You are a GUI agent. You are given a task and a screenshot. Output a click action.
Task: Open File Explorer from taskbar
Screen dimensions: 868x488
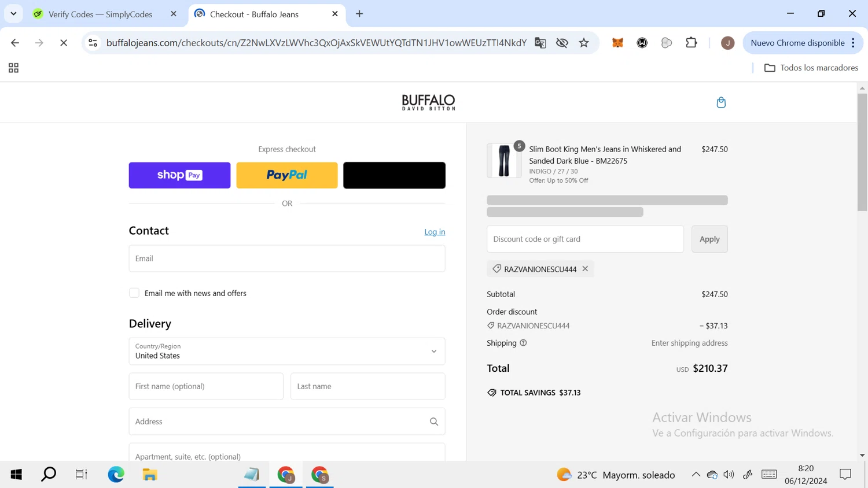pyautogui.click(x=150, y=475)
